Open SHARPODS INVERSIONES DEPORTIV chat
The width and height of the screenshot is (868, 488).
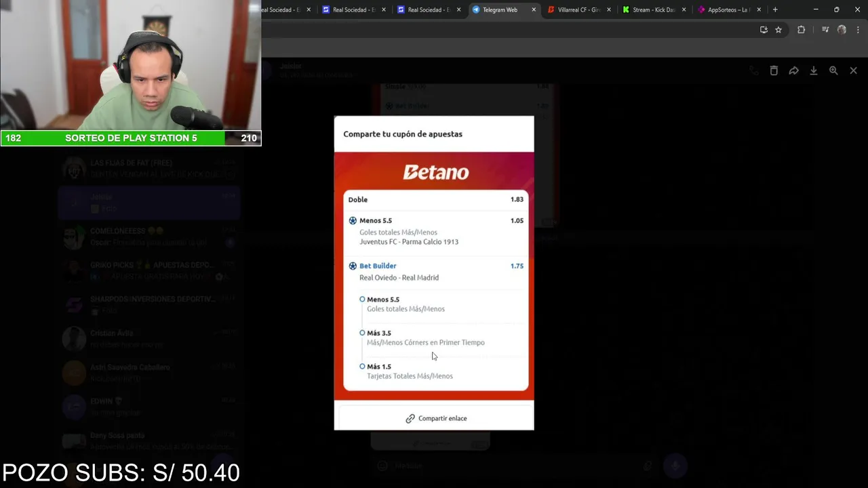tap(149, 305)
